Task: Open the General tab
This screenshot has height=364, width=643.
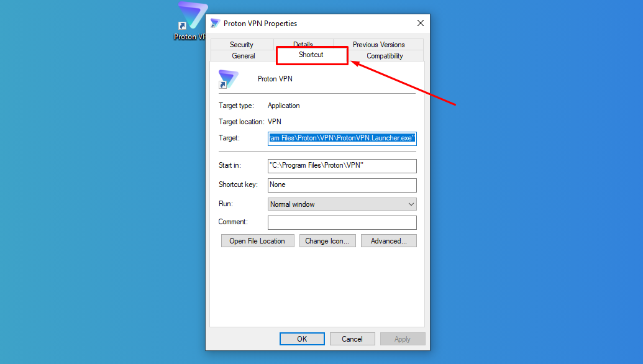Action: 243,56
